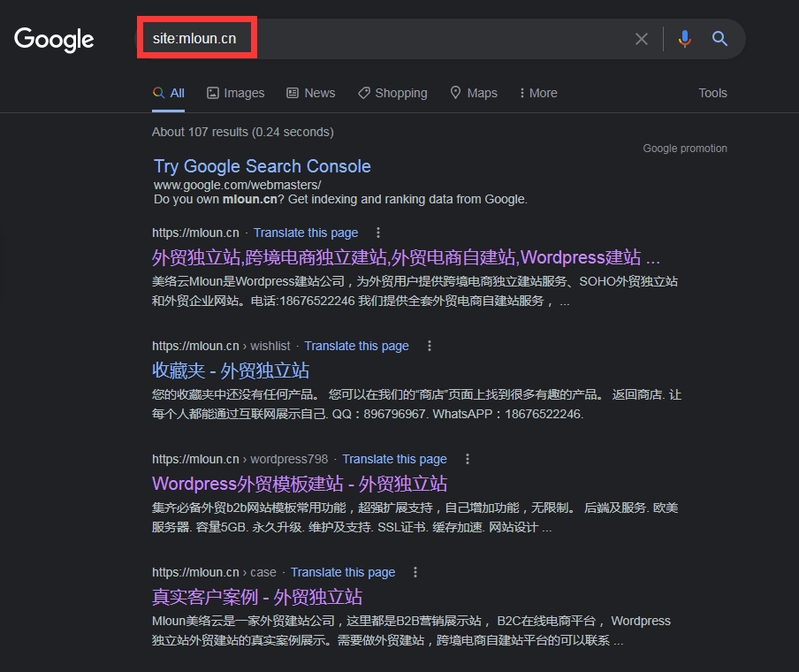The height and width of the screenshot is (672, 799).
Task: Open three-dot menu for mloun.cn homepage result
Action: click(378, 233)
